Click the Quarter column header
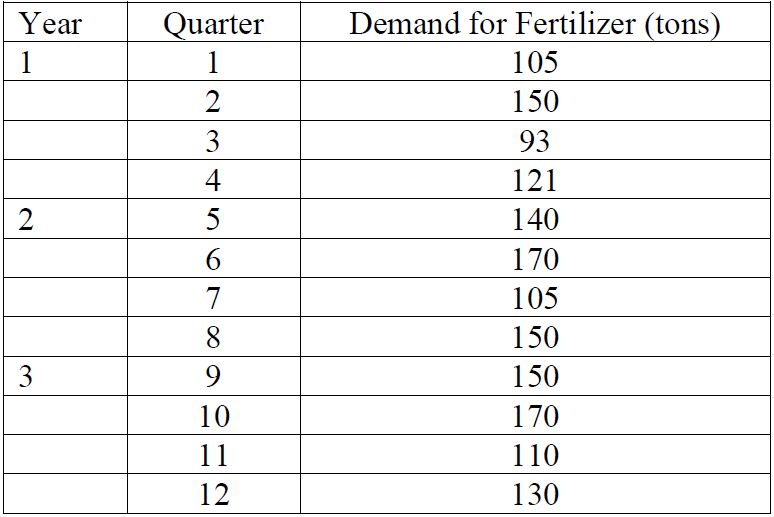Screen dimensions: 774x517 tap(213, 23)
